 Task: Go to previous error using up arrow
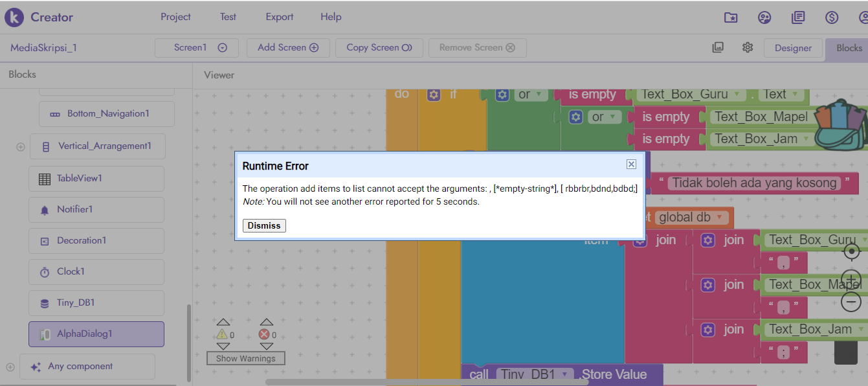click(266, 322)
